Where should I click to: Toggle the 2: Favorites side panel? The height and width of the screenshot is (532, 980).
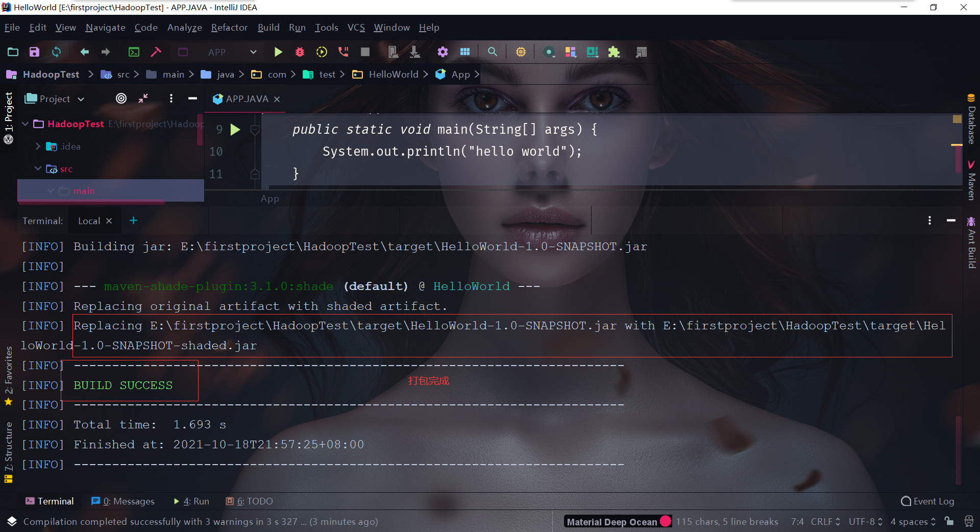tap(9, 376)
